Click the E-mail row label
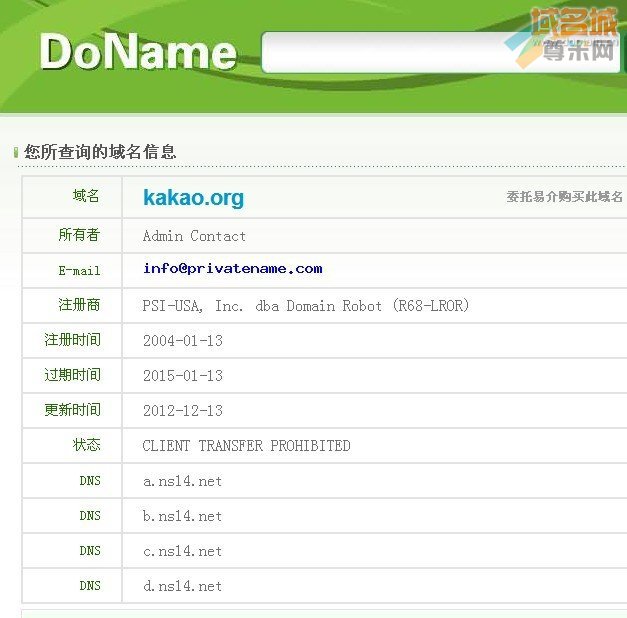627x618 pixels. [x=79, y=270]
